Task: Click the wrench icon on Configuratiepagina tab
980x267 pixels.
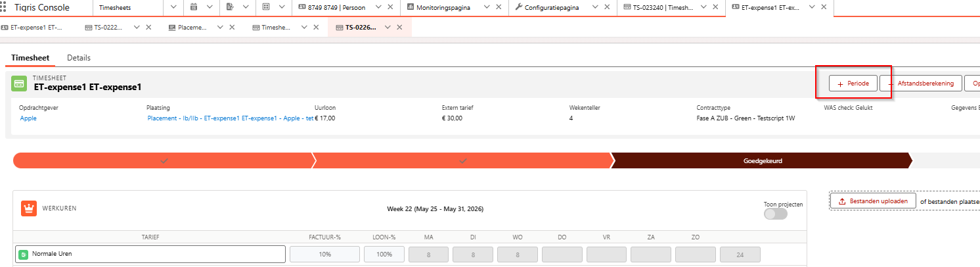Action: click(519, 7)
